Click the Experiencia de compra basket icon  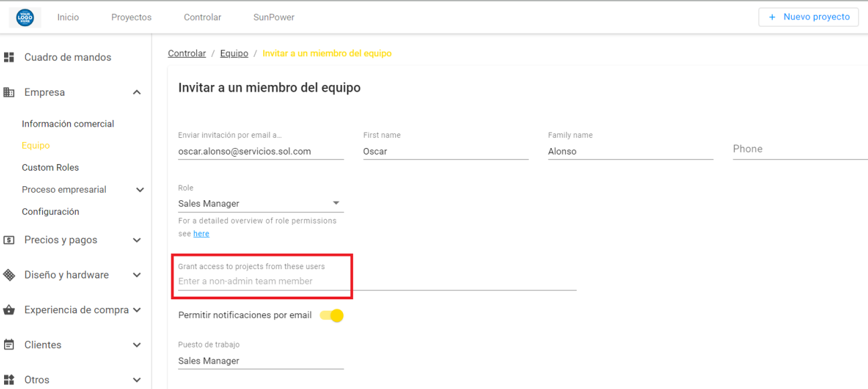[9, 310]
